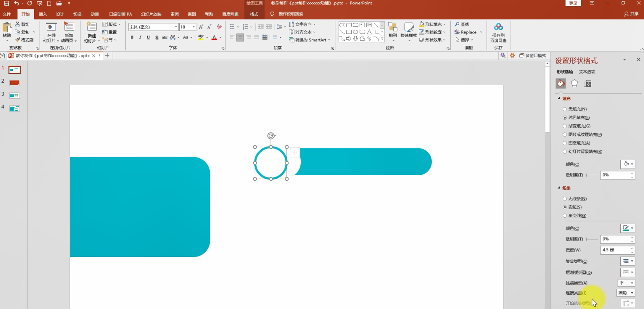The image size is (644, 309).
Task: Open the 文本选项 (Text Options) tab
Action: click(587, 72)
